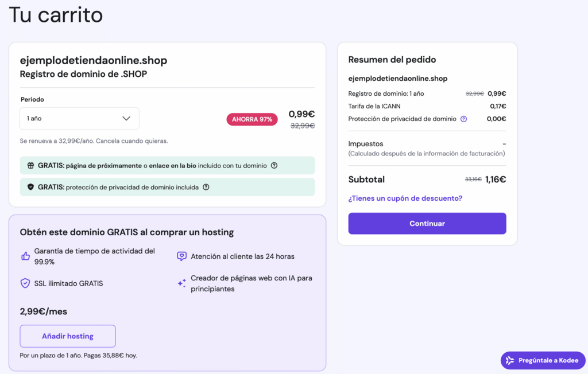Click the Kodee logo icon in chat button

tap(510, 360)
